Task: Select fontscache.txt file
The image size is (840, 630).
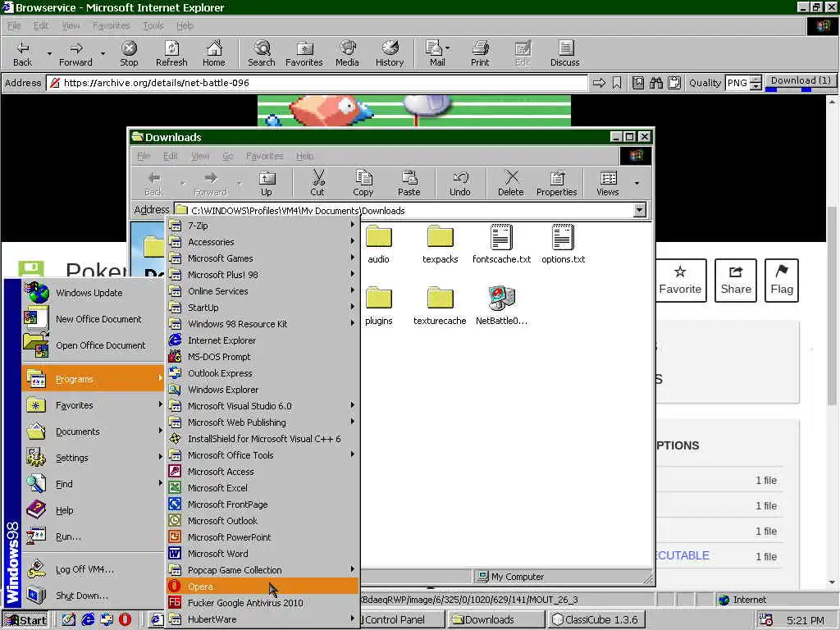Action: coord(501,244)
